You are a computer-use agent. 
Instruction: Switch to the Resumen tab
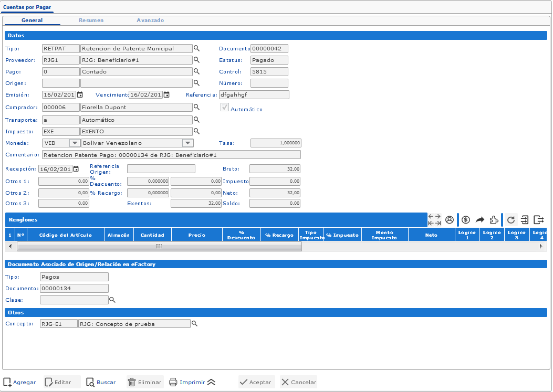click(91, 20)
